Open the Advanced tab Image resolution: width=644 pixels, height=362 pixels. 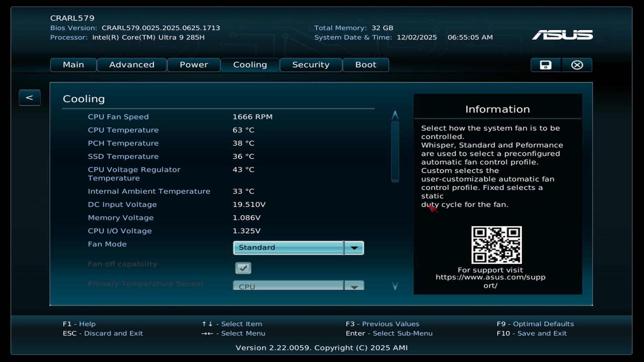132,65
